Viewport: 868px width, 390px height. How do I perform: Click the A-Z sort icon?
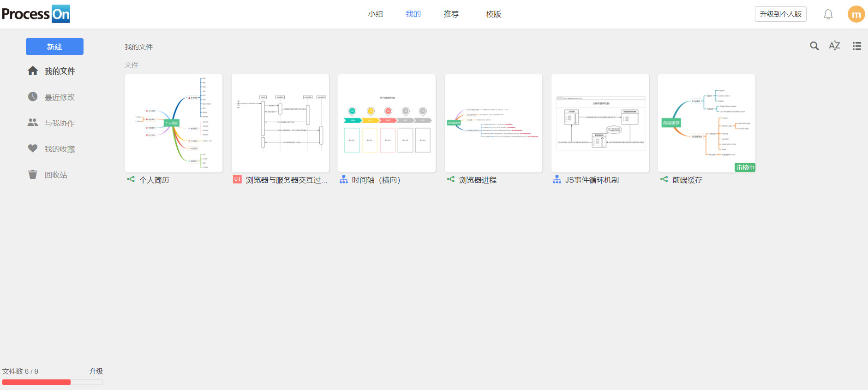point(834,46)
